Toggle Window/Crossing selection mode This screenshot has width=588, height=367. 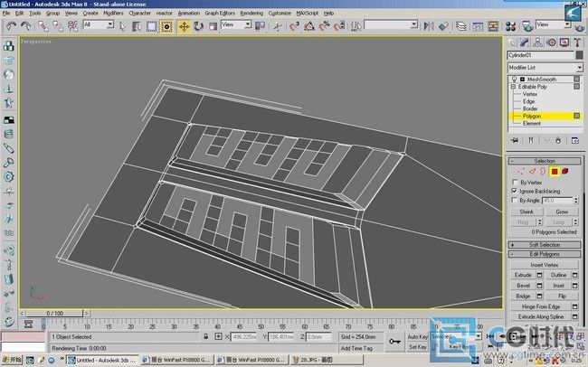click(166, 26)
